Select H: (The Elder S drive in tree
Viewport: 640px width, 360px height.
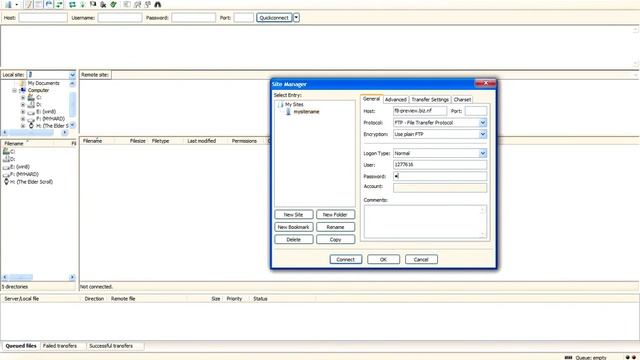[52, 126]
